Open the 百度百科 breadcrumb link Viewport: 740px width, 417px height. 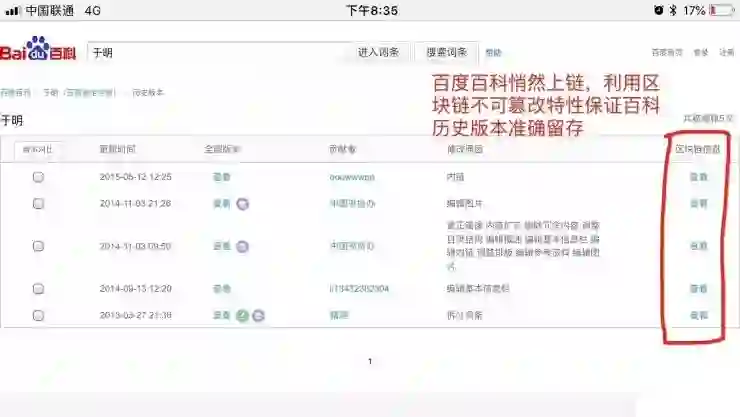coord(16,92)
